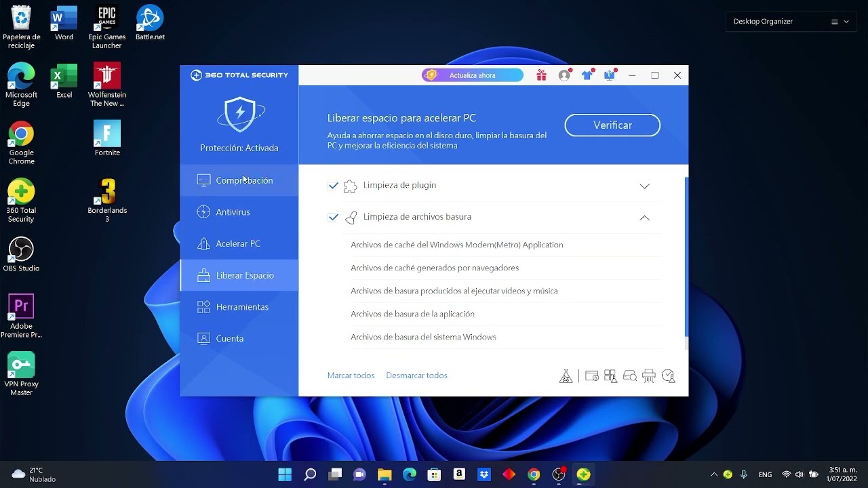Open Epic Games Launcher desktop shortcut
This screenshot has width=868, height=488.
pos(107,27)
